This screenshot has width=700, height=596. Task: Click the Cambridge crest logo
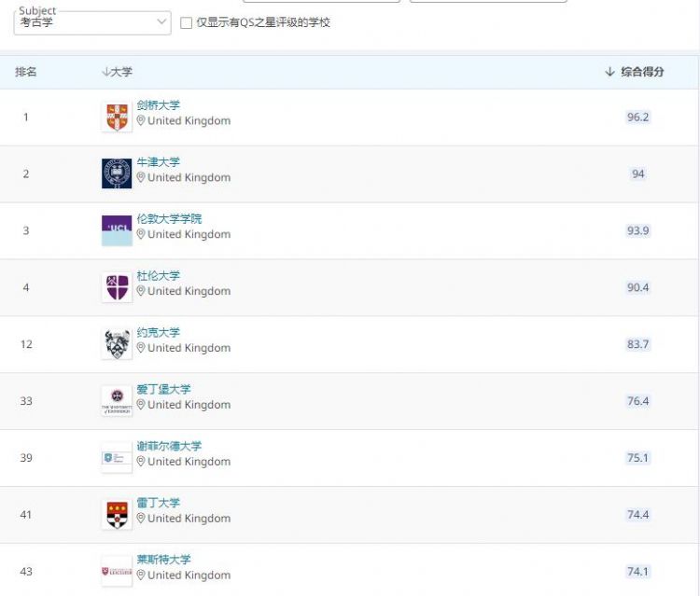tap(117, 117)
